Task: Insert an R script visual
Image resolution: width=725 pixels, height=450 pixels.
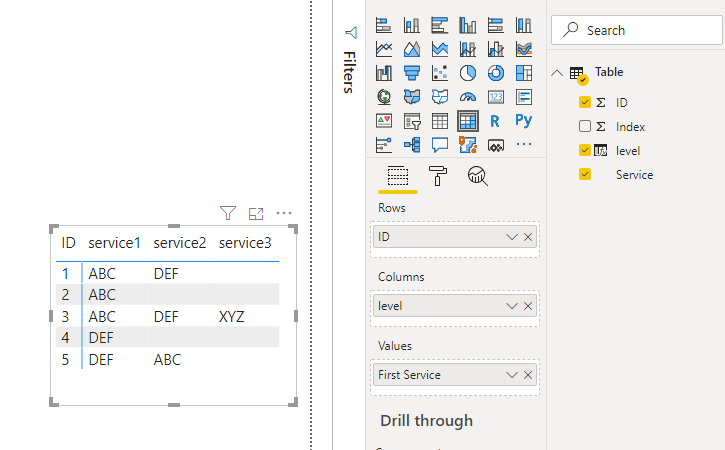Action: tap(496, 121)
